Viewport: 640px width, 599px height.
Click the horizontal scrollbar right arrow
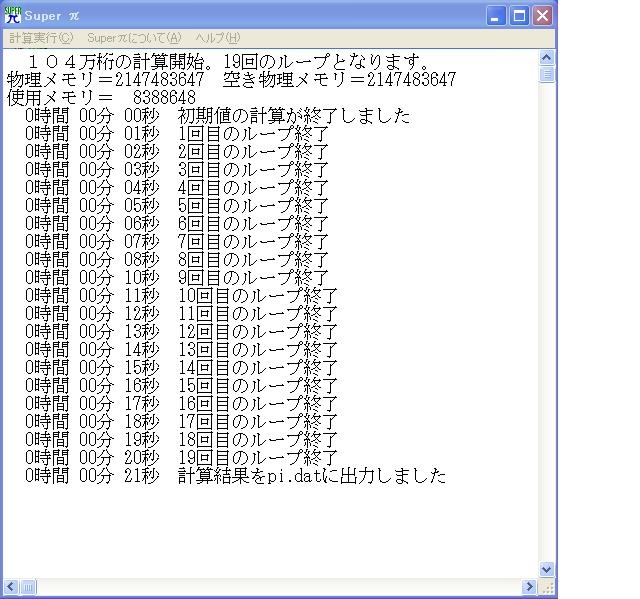point(529,587)
